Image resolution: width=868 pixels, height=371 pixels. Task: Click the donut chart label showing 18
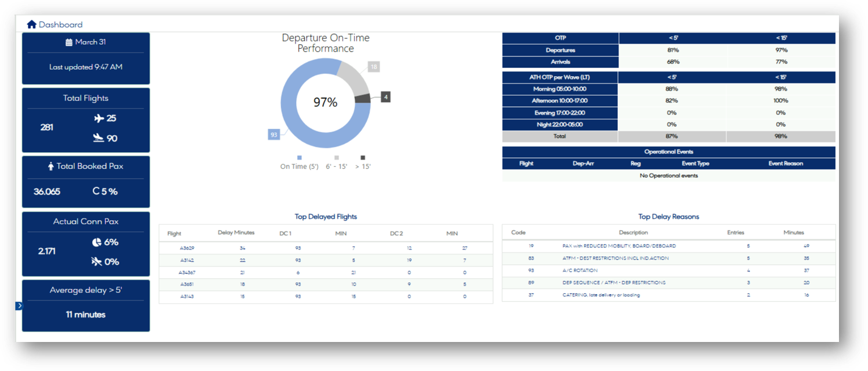[374, 67]
